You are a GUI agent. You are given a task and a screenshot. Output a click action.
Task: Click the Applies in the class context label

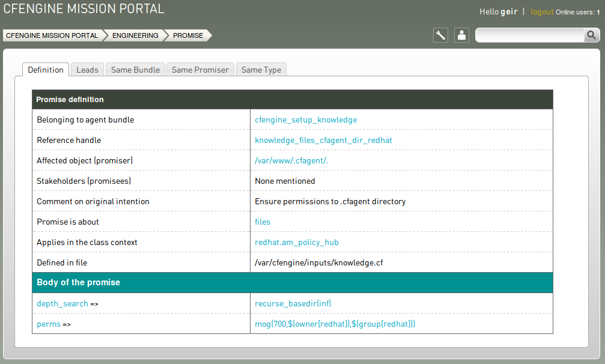pyautogui.click(x=87, y=243)
